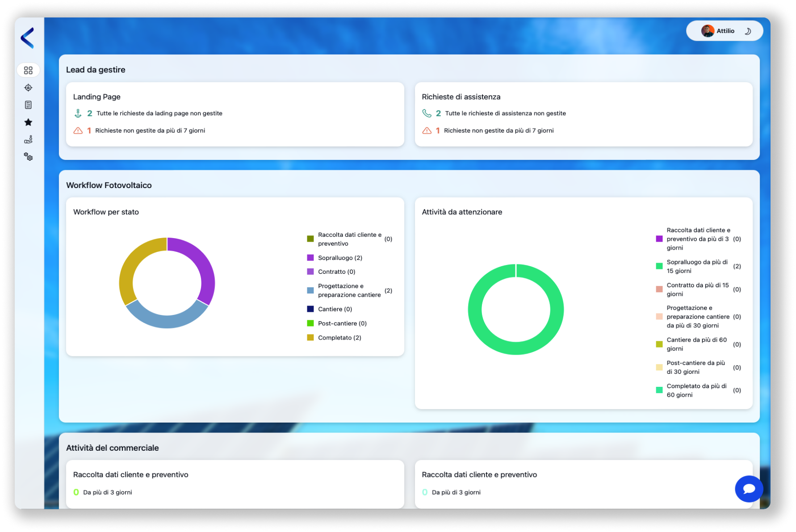Toggle Sopralluogo (2) legend entry visibility
Image resolution: width=796 pixels, height=532 pixels.
(x=339, y=258)
